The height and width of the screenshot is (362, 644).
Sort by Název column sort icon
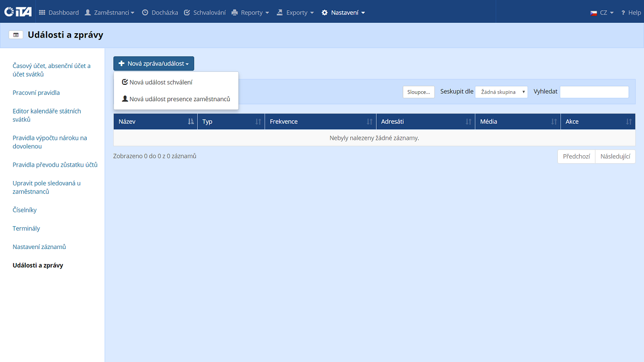[191, 121]
